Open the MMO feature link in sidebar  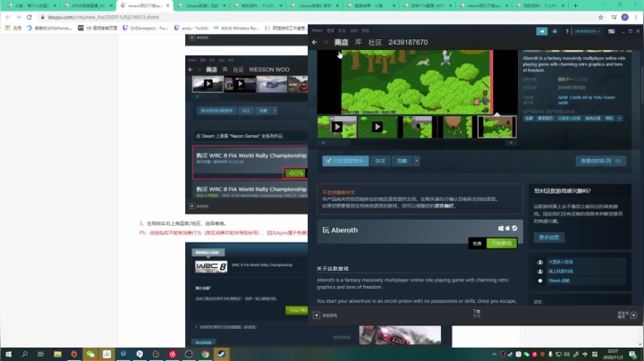(560, 262)
